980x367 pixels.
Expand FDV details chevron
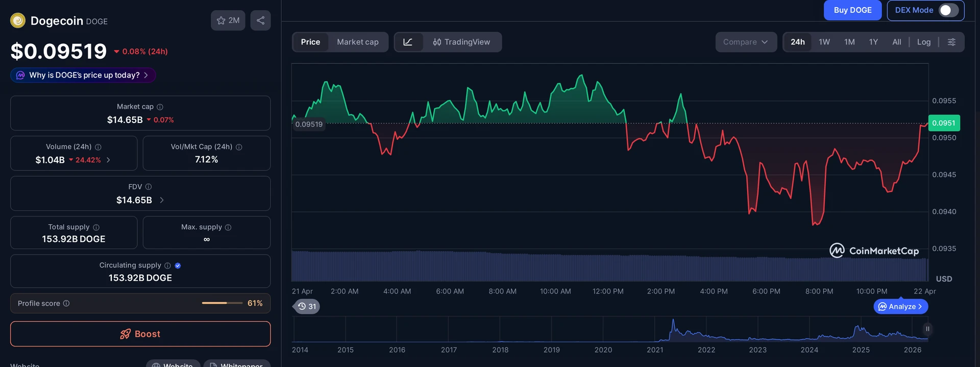point(162,200)
